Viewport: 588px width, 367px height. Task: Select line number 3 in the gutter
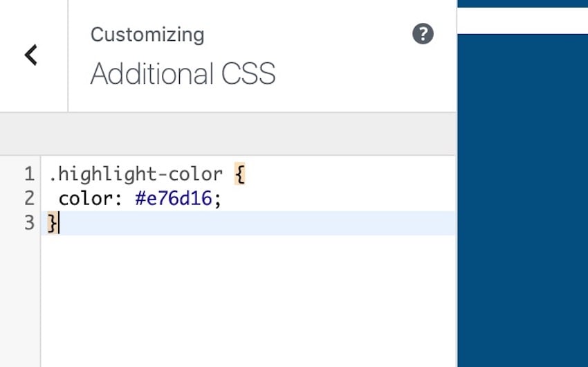tap(29, 223)
